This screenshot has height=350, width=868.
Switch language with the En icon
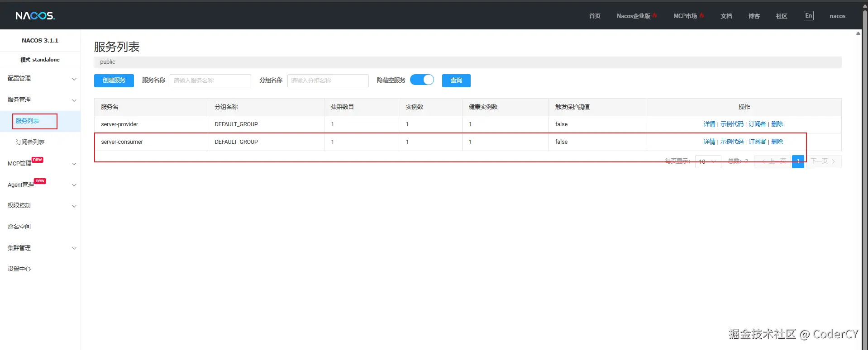808,15
